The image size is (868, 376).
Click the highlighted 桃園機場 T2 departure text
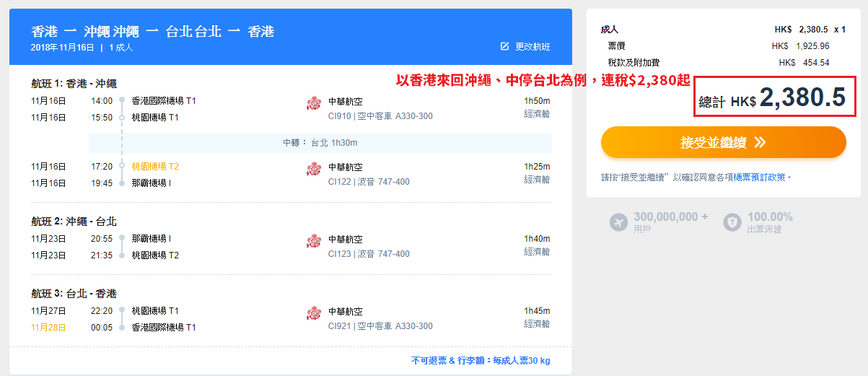click(x=155, y=167)
